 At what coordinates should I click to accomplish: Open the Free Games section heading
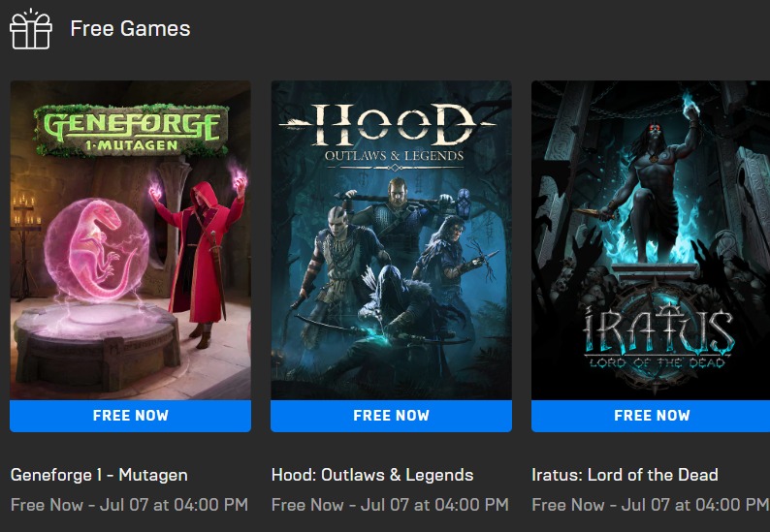tap(130, 28)
